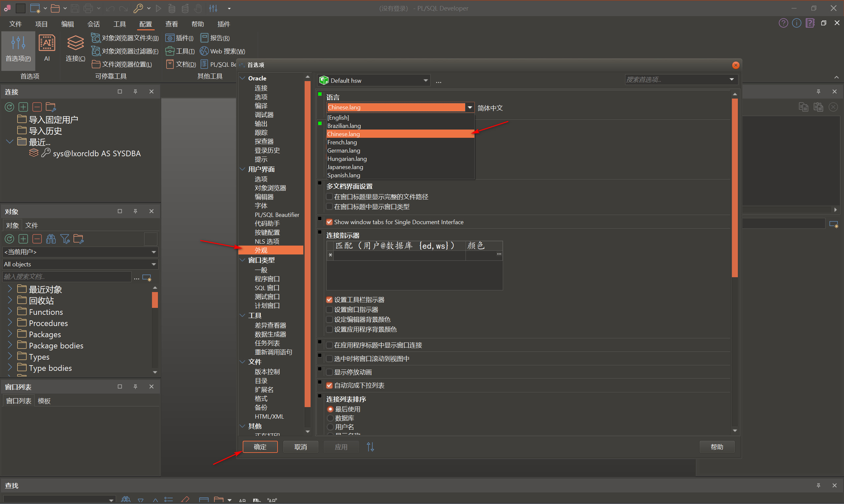Enable 设置窗口指示器 checkbox
Image resolution: width=844 pixels, height=504 pixels.
[329, 310]
